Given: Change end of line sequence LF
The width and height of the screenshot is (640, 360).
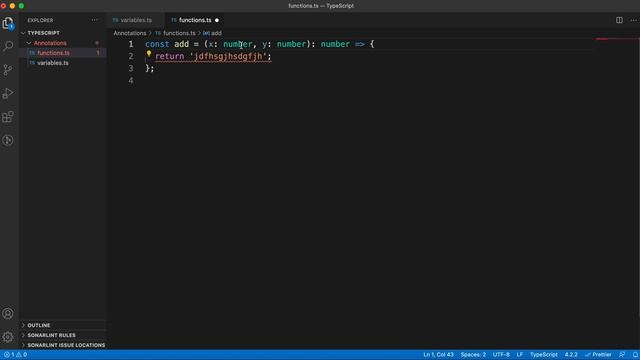Looking at the screenshot, I should click(520, 355).
